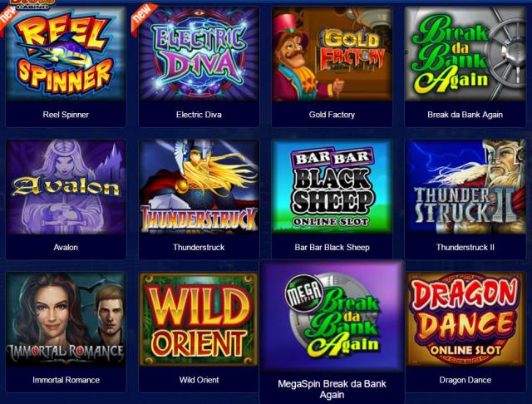Launch Electric Diva slot artwork
The width and height of the screenshot is (532, 404).
(x=199, y=54)
